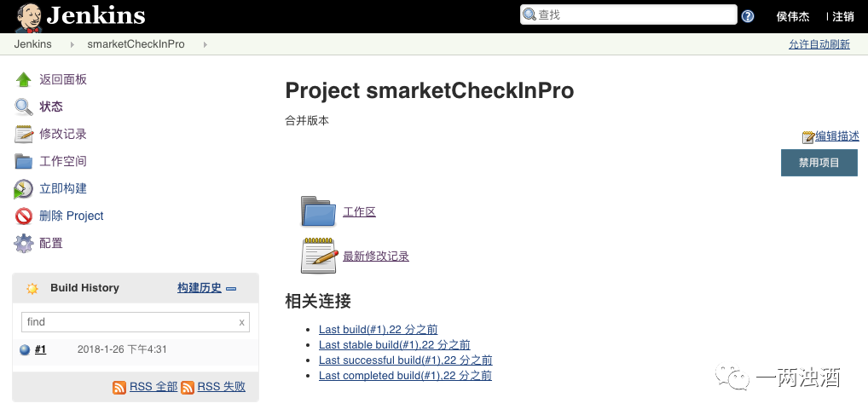Viewport: 868px width, 415px height.
Task: Open 返回面板 in the sidebar
Action: pyautogui.click(x=63, y=80)
